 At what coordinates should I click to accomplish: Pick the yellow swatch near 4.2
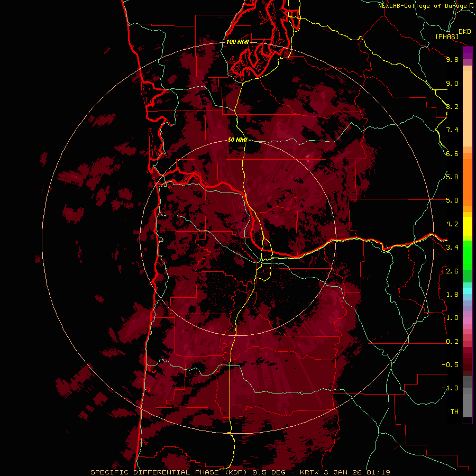467,226
